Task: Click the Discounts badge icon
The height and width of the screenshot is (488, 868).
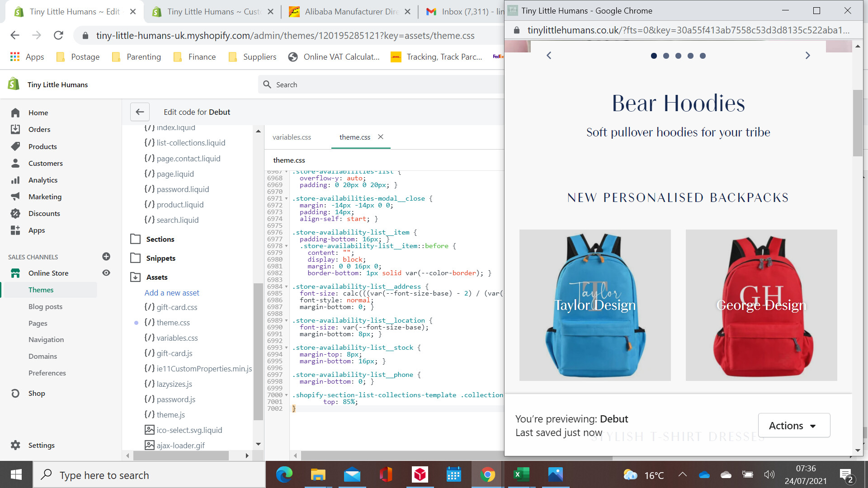Action: pos(15,213)
